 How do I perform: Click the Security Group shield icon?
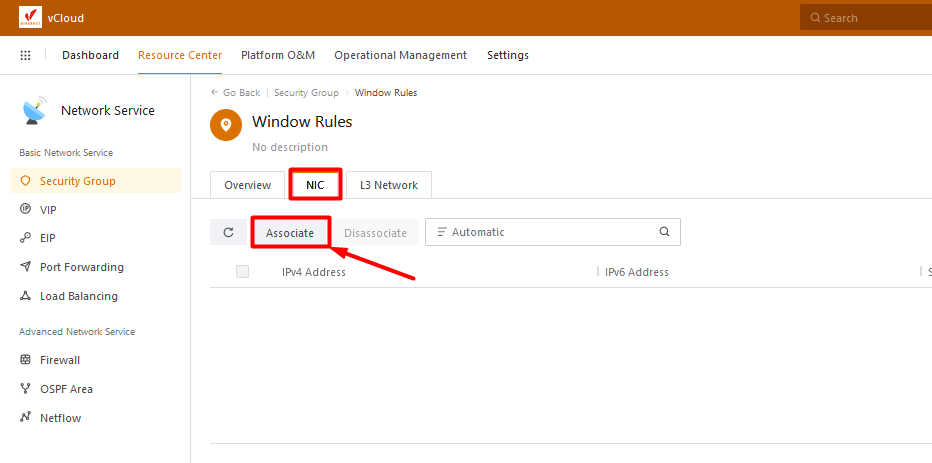pyautogui.click(x=26, y=181)
